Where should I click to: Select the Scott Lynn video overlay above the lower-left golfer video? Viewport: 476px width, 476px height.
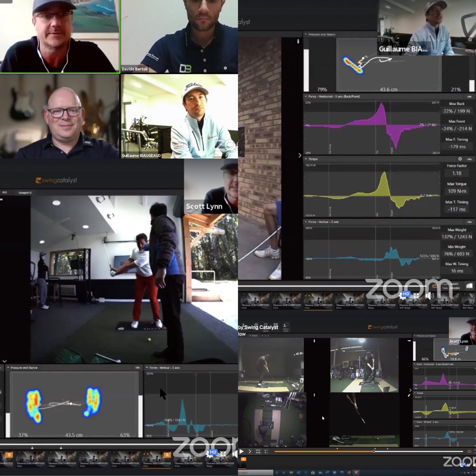pyautogui.click(x=211, y=187)
